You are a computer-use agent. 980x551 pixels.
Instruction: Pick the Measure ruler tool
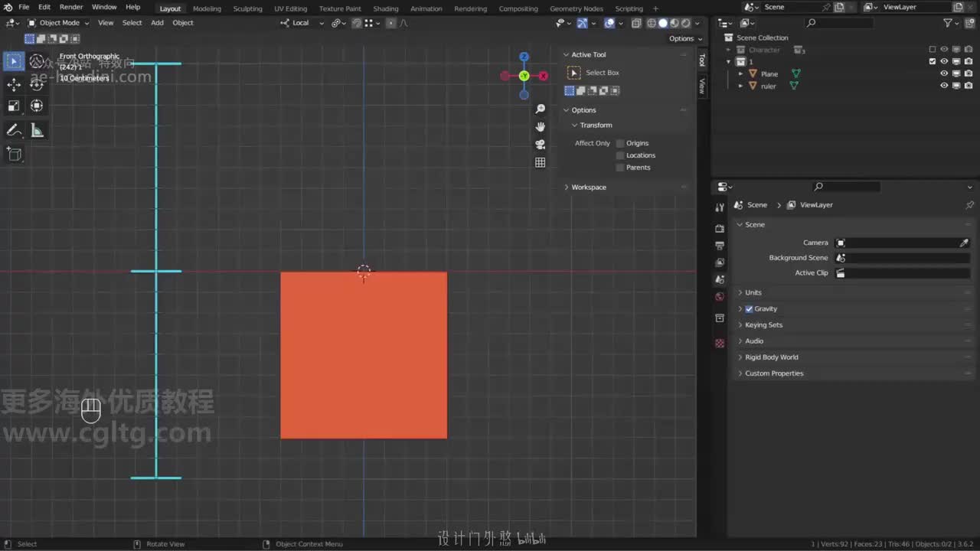(37, 131)
